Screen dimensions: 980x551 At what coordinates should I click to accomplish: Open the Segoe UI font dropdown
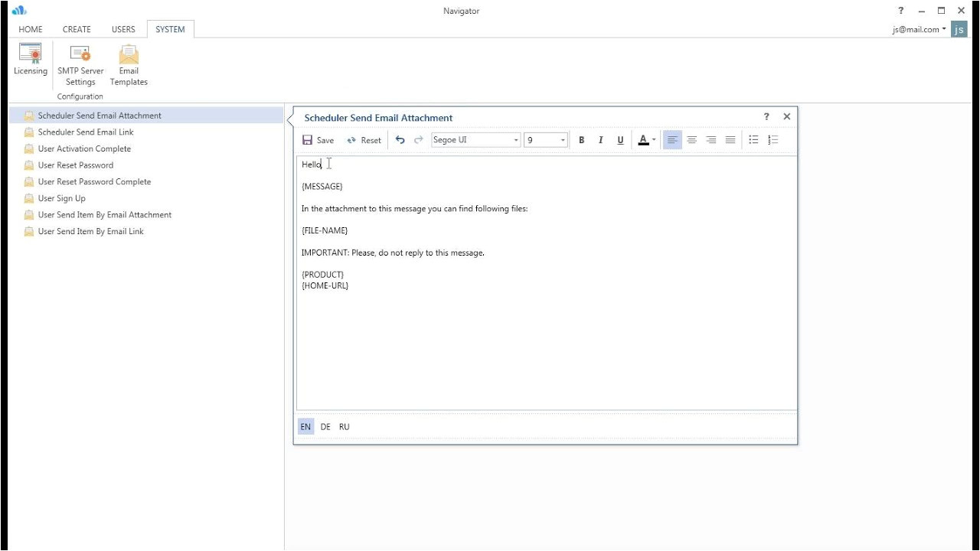[516, 140]
